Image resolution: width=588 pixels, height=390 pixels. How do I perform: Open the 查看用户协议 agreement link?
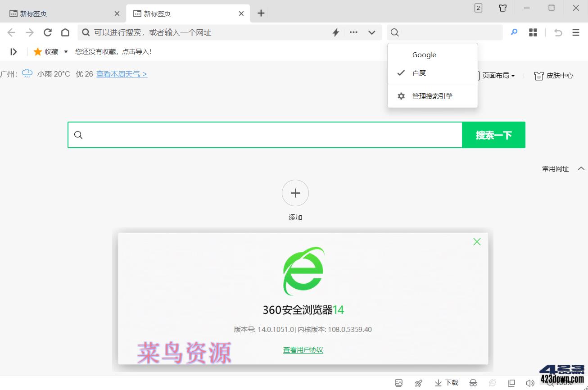point(303,349)
